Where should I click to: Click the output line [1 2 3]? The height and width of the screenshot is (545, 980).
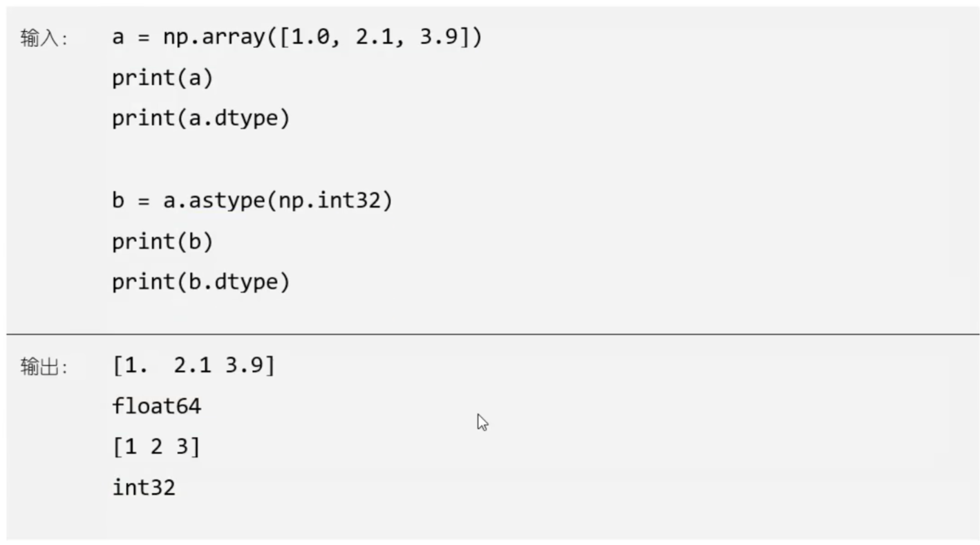tap(157, 447)
